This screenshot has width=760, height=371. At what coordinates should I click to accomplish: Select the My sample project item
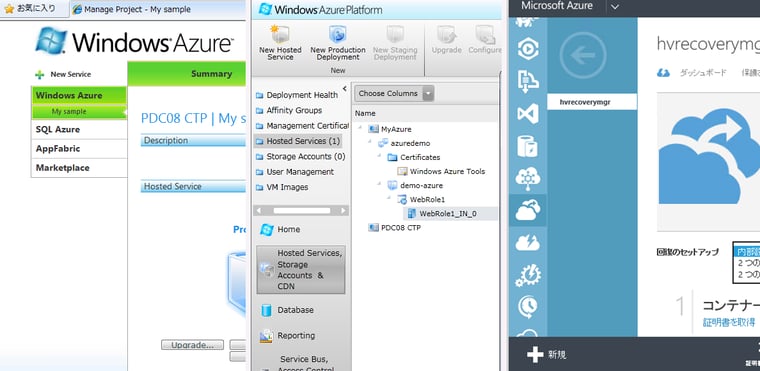[79, 112]
